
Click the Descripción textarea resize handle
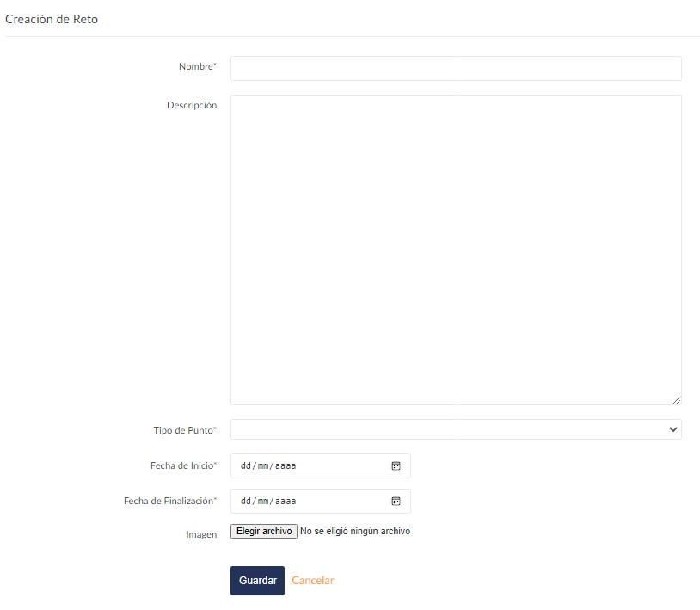pos(677,400)
